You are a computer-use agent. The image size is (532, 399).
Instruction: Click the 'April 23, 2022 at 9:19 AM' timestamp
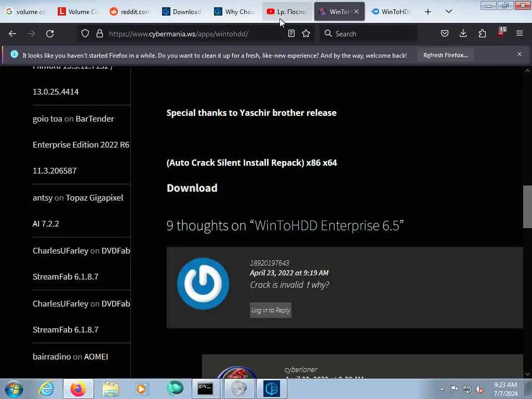coord(289,273)
